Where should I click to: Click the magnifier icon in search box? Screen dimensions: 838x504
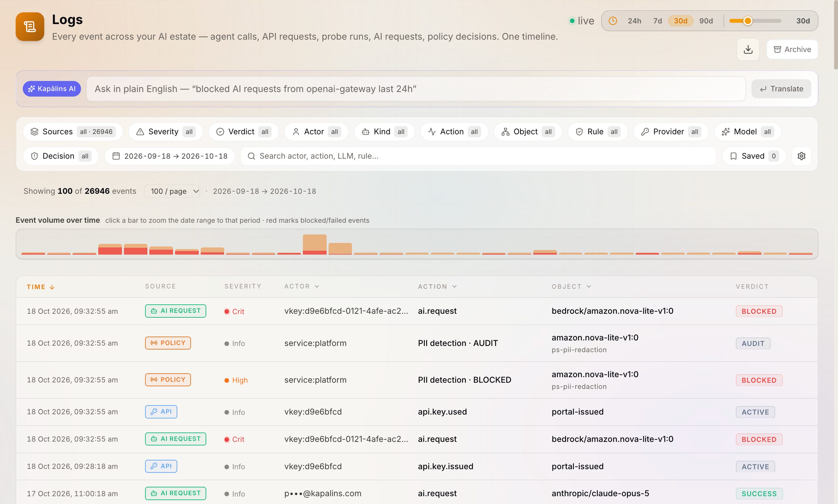click(251, 156)
